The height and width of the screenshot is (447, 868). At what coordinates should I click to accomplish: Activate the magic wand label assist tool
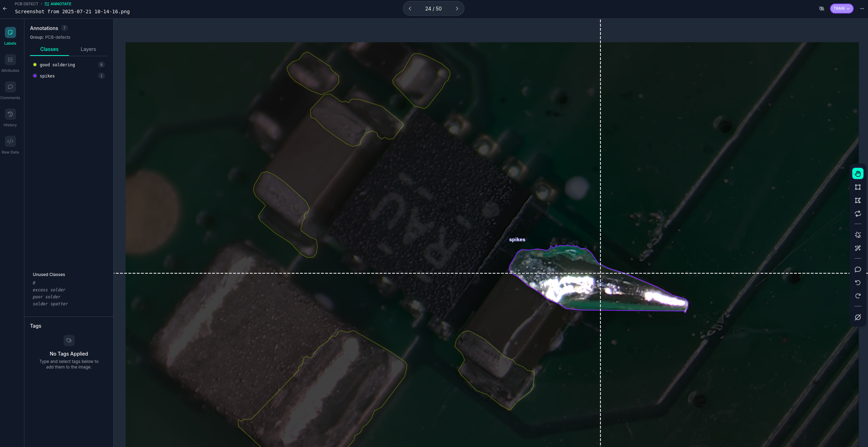(x=858, y=248)
